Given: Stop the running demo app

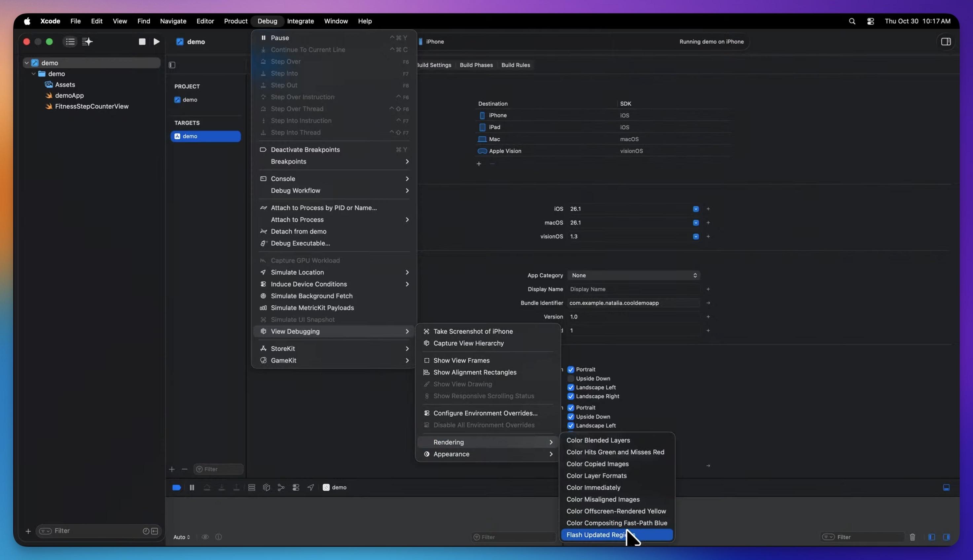Looking at the screenshot, I should pos(142,42).
